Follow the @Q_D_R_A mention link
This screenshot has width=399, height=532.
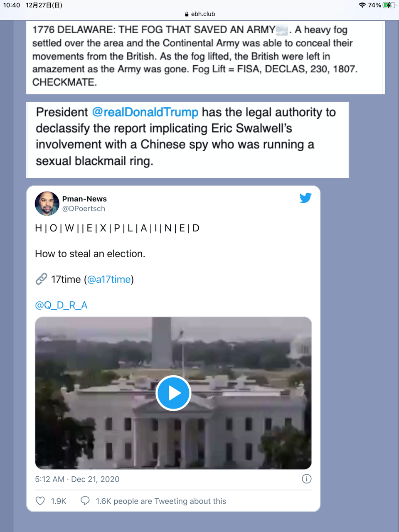(61, 305)
